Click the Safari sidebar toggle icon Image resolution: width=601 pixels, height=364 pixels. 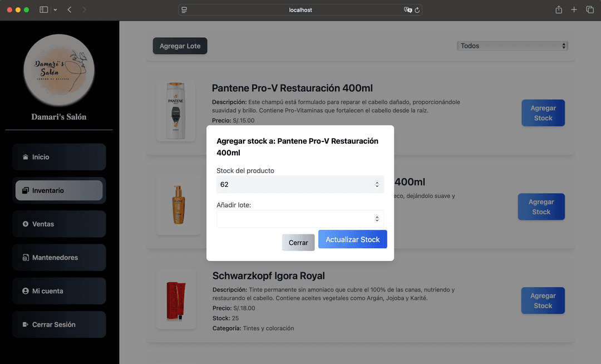point(44,10)
